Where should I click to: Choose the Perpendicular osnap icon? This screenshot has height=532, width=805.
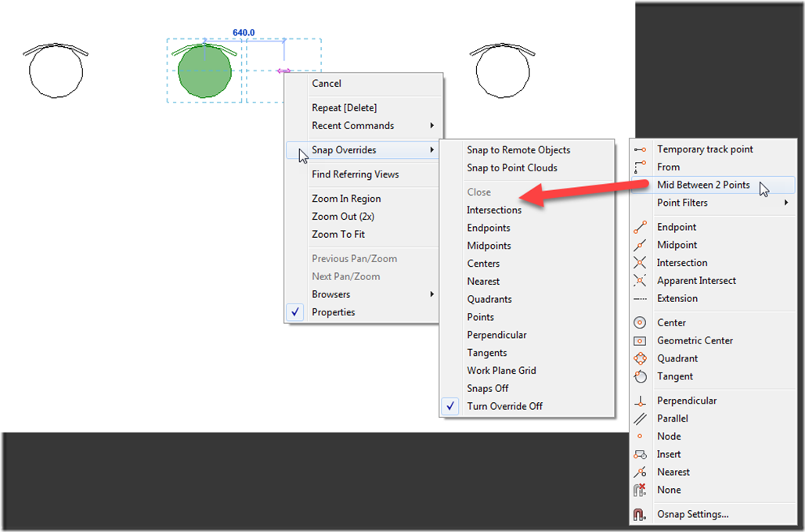click(x=641, y=401)
